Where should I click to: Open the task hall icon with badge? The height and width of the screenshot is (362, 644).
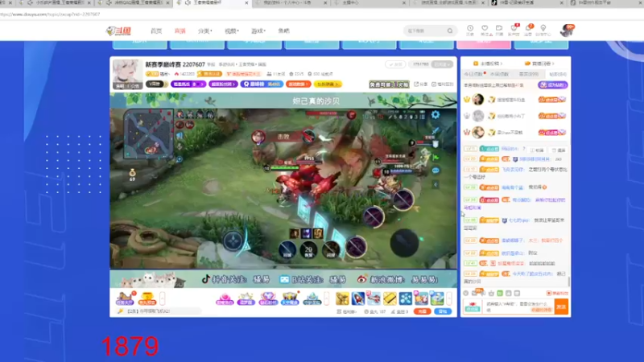(125, 298)
